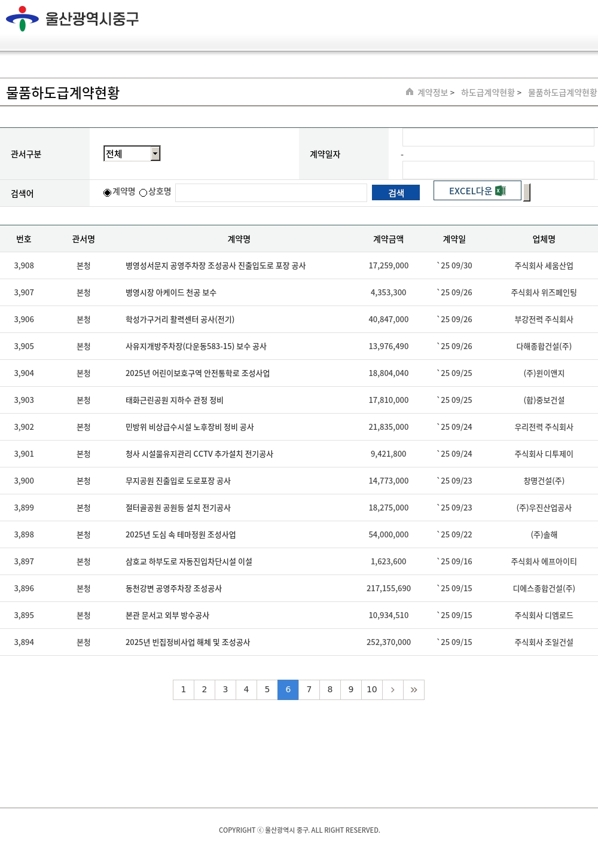Click the Excel icon on download button
598x868 pixels.
pyautogui.click(x=501, y=191)
